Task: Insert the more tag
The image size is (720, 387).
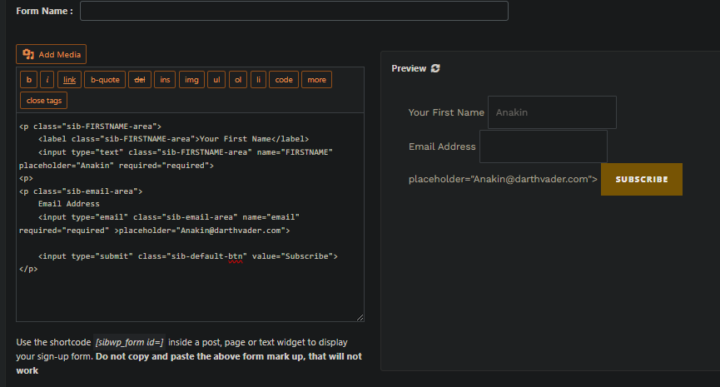Action: point(316,79)
